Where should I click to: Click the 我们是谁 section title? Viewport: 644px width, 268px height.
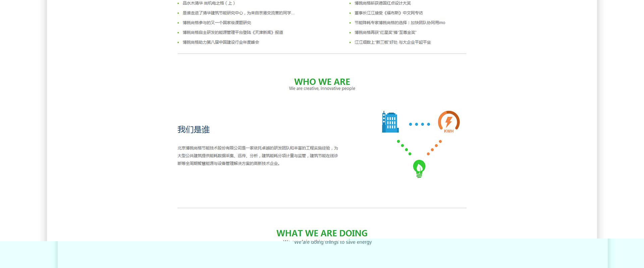coord(194,130)
